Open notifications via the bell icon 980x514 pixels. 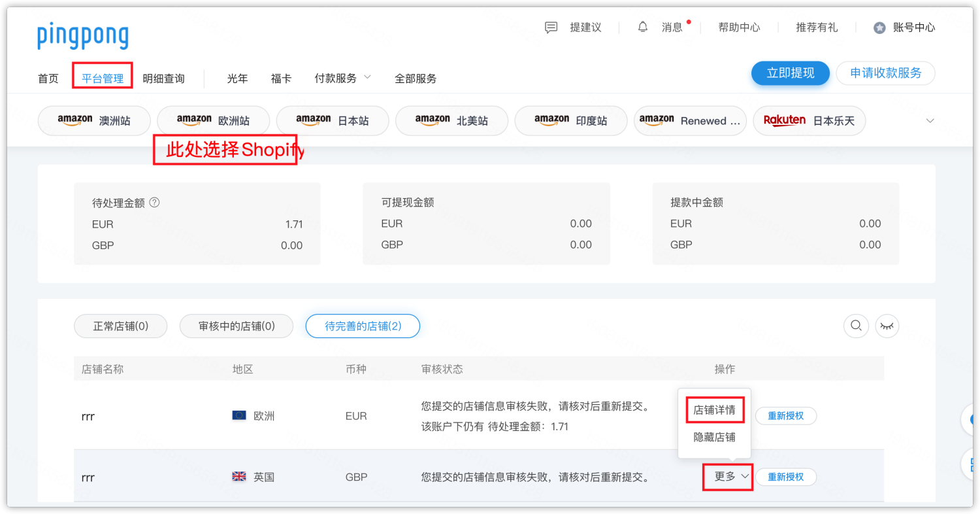click(x=643, y=27)
